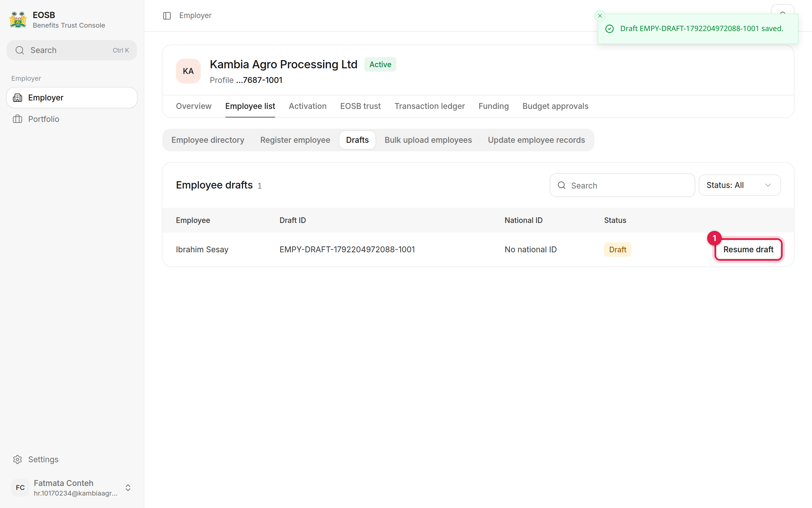Click the Draft ID column header
Viewport: 812px width, 508px height.
[293, 220]
